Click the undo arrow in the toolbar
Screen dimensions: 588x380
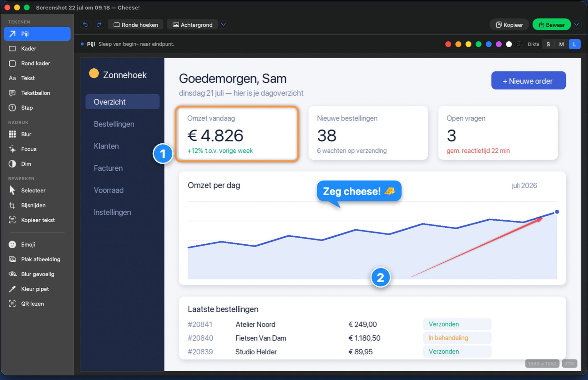85,24
